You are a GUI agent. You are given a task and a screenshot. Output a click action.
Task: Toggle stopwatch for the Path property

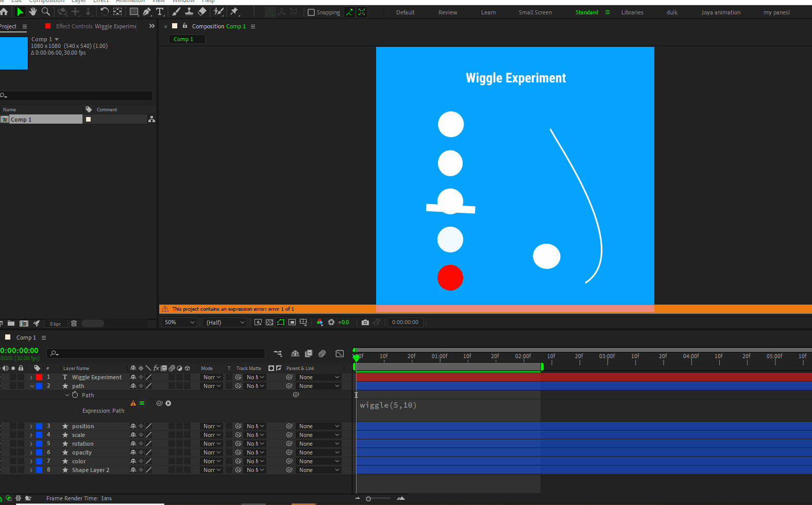click(x=75, y=395)
